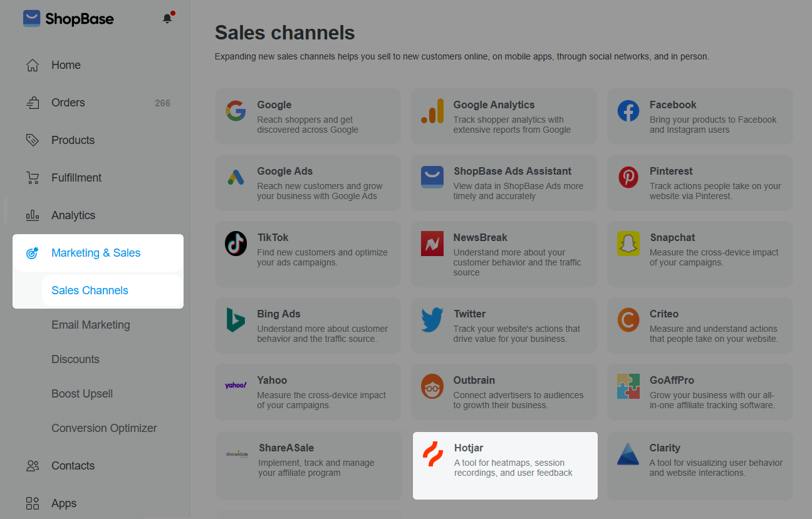
Task: Click the Criteo logo icon
Action: tap(628, 320)
